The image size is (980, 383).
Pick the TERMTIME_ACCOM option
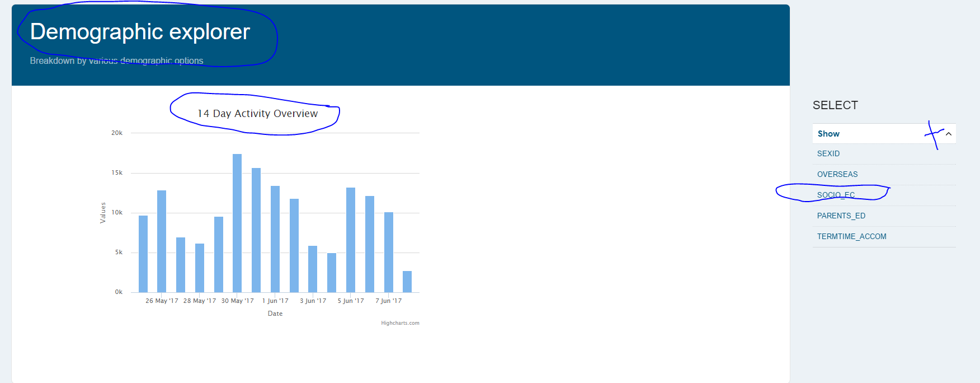pyautogui.click(x=852, y=236)
